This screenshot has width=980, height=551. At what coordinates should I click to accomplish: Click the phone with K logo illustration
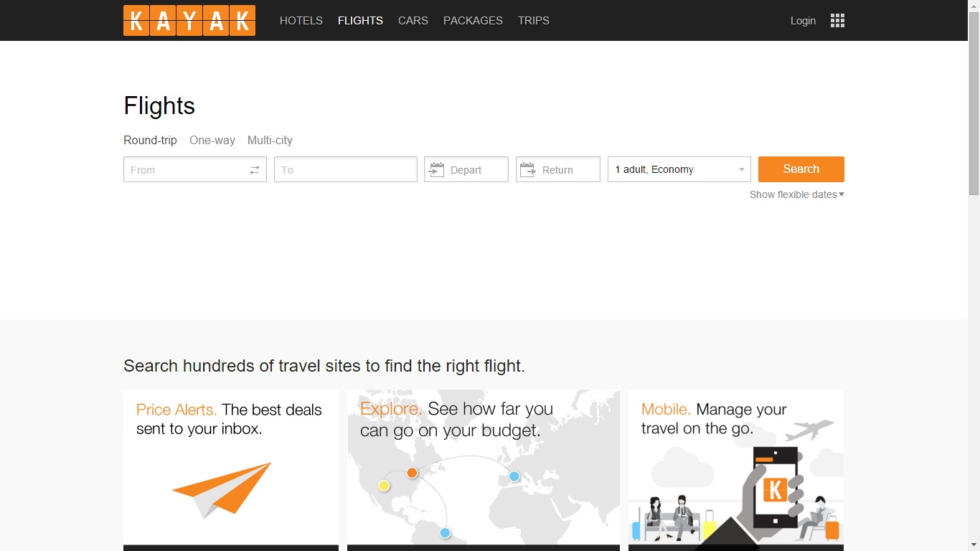(775, 489)
